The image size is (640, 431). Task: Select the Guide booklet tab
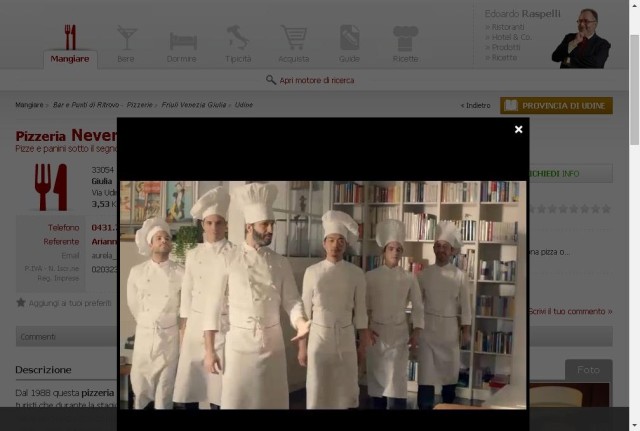pos(349,44)
